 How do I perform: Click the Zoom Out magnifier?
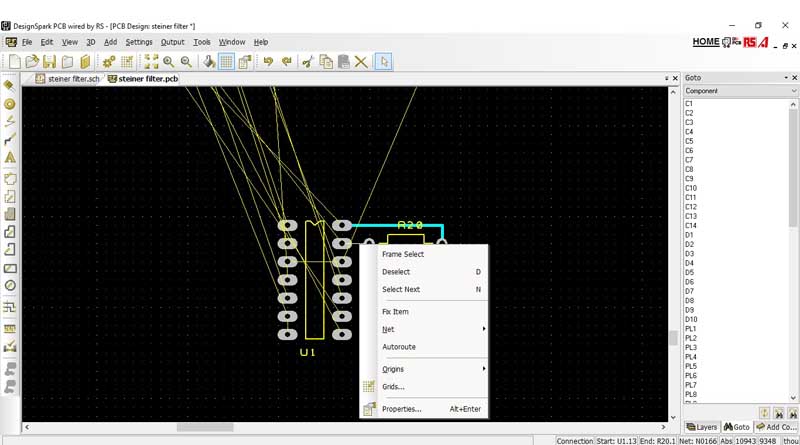coord(186,62)
